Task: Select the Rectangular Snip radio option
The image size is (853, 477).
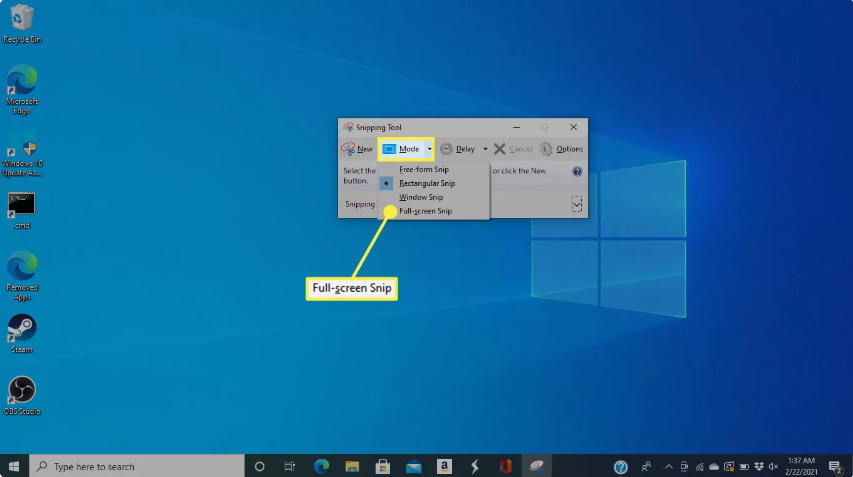Action: pos(426,183)
